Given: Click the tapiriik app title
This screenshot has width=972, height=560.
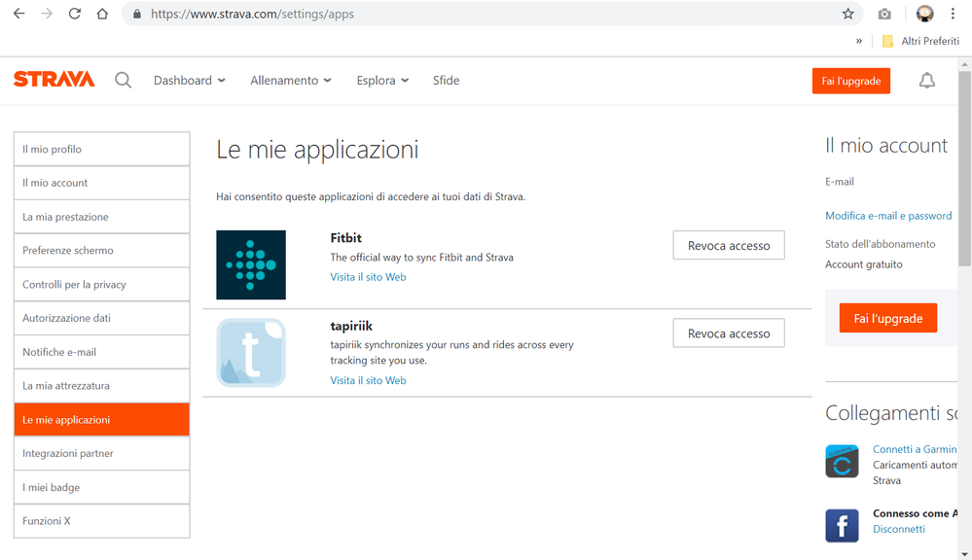Looking at the screenshot, I should coord(351,326).
